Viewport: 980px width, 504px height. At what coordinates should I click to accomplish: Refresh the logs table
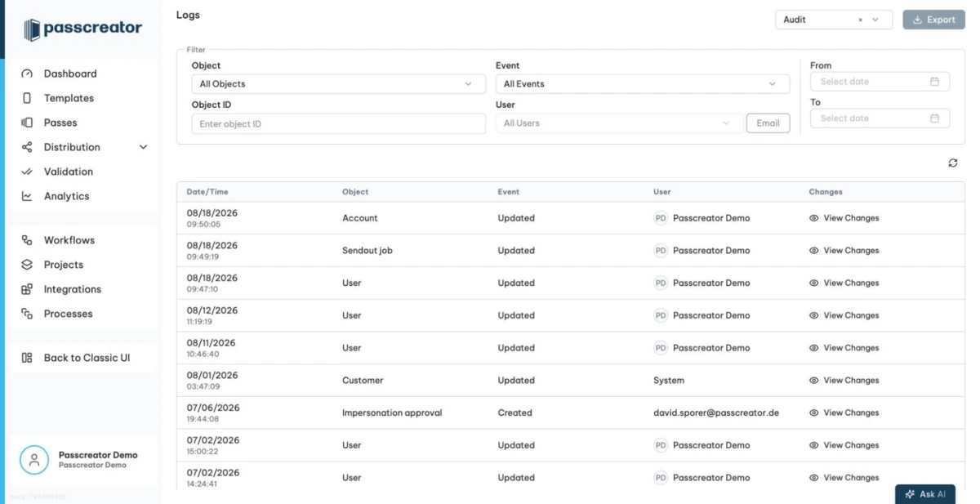click(x=953, y=163)
